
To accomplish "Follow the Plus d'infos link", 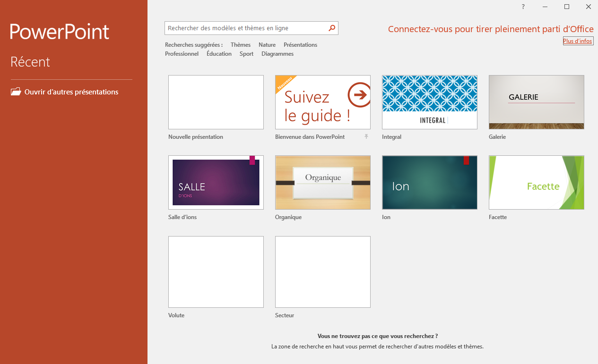I will coord(578,41).
